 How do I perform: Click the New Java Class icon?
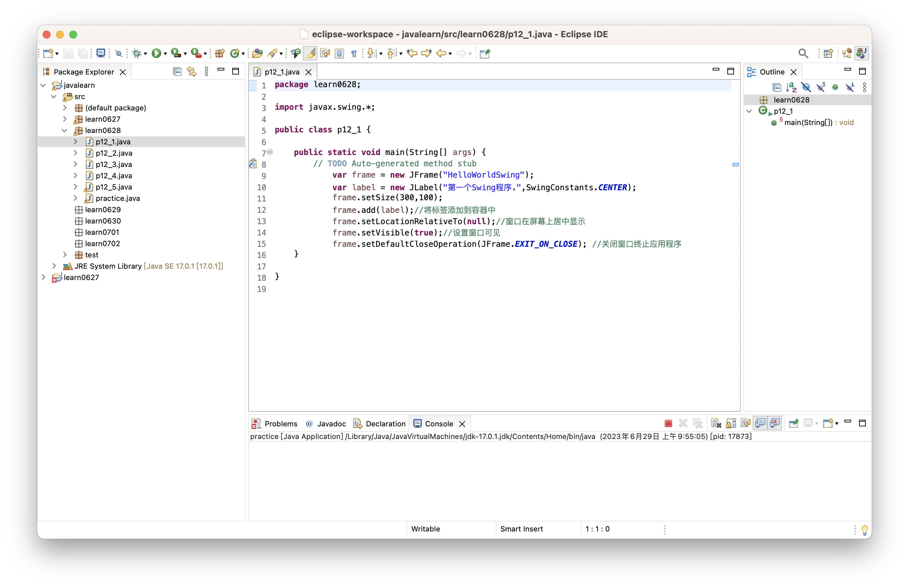coord(235,54)
